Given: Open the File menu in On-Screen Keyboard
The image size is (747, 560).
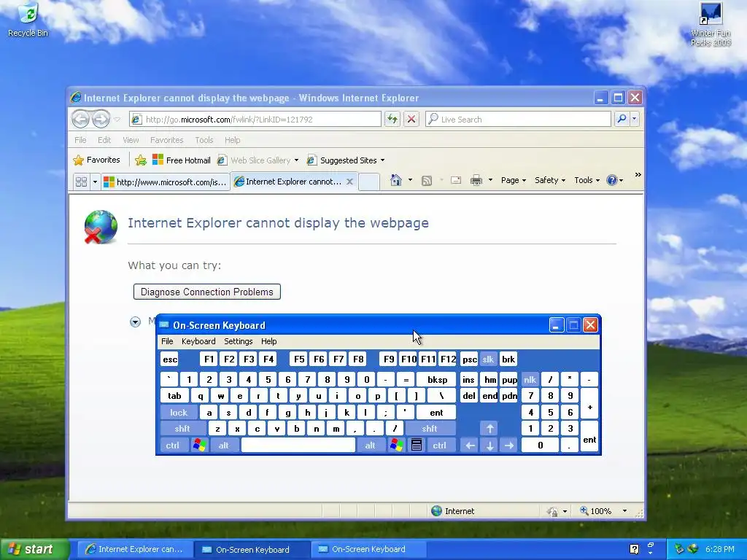Looking at the screenshot, I should [x=167, y=341].
